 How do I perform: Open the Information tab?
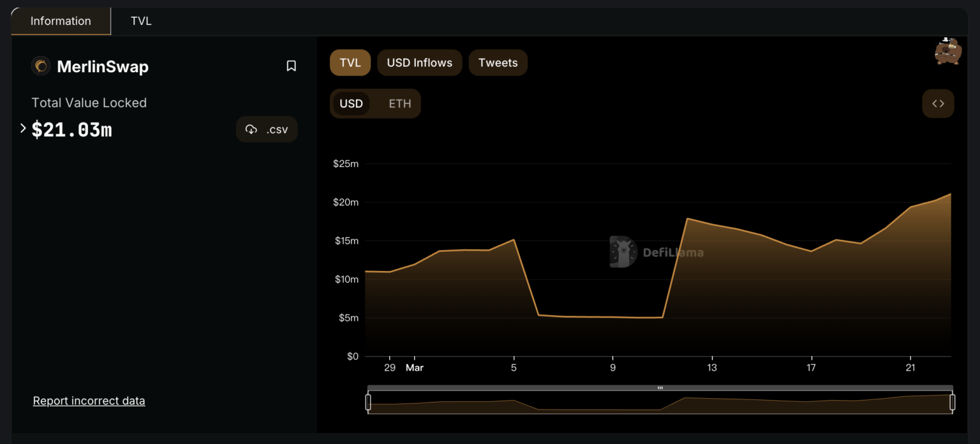click(x=61, y=20)
